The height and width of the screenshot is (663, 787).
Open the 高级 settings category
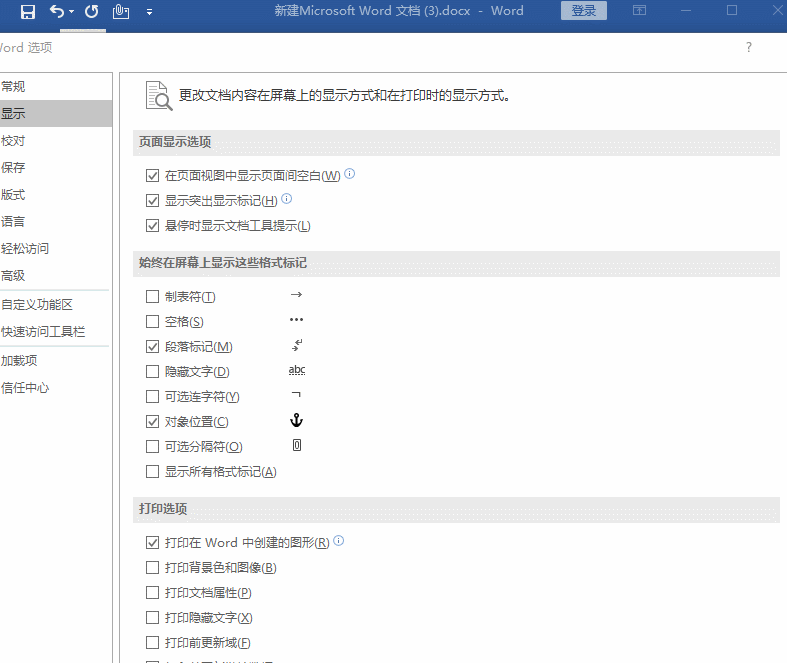coord(14,276)
